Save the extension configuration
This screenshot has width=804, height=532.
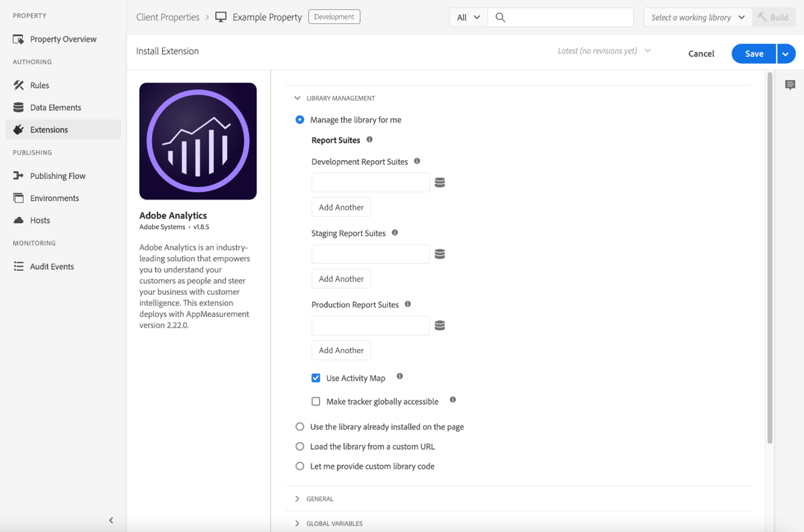[x=753, y=53]
